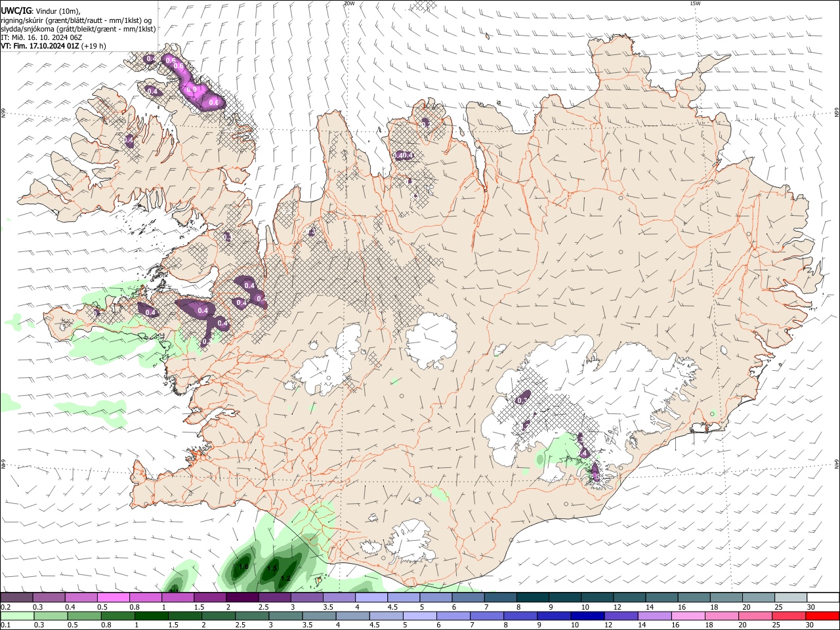
Task: Select lower legend swatch between 18 and 20
Action: [x=722, y=616]
